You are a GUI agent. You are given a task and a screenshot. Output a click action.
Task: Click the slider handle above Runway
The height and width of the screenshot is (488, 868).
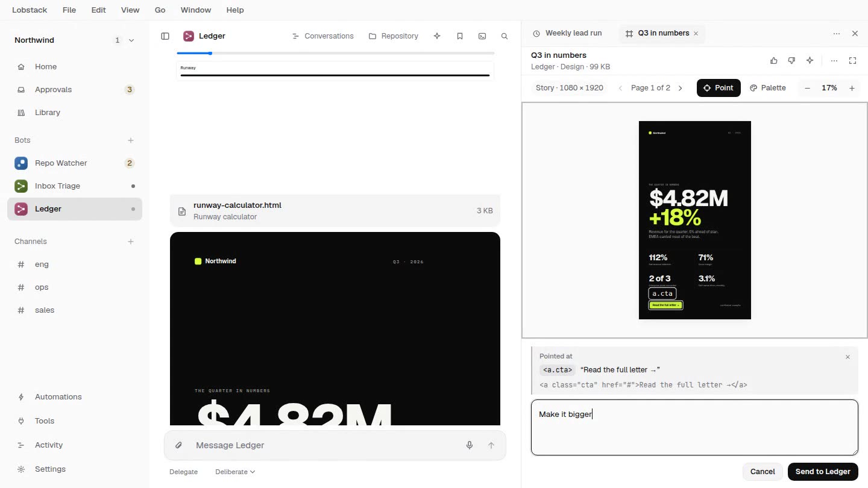(210, 53)
